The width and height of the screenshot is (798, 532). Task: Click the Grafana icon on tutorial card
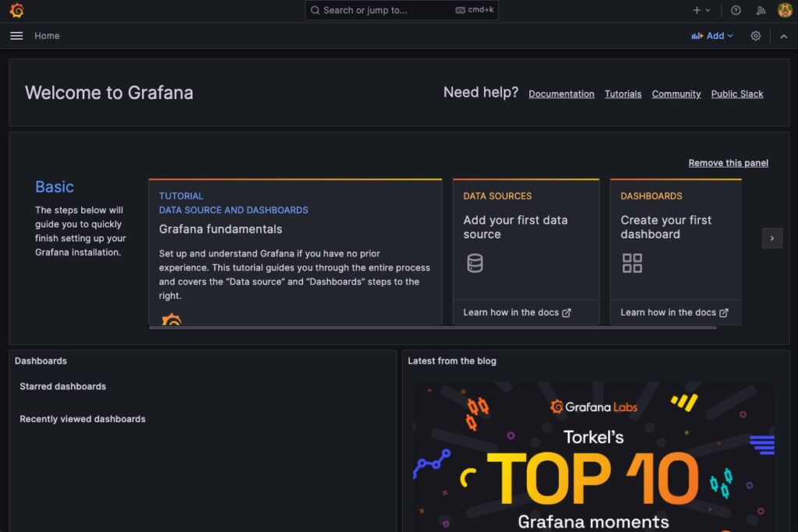171,319
